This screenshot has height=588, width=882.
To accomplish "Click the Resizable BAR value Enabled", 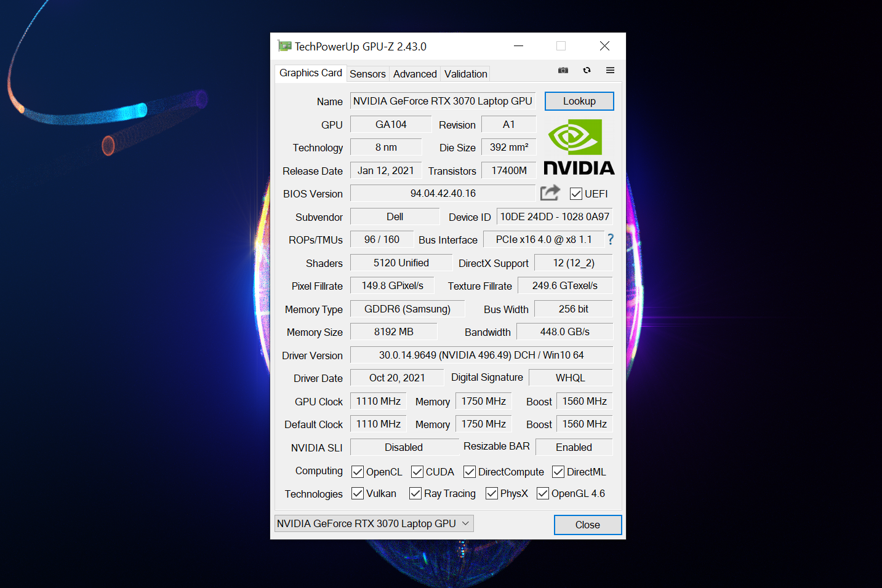I will point(574,447).
